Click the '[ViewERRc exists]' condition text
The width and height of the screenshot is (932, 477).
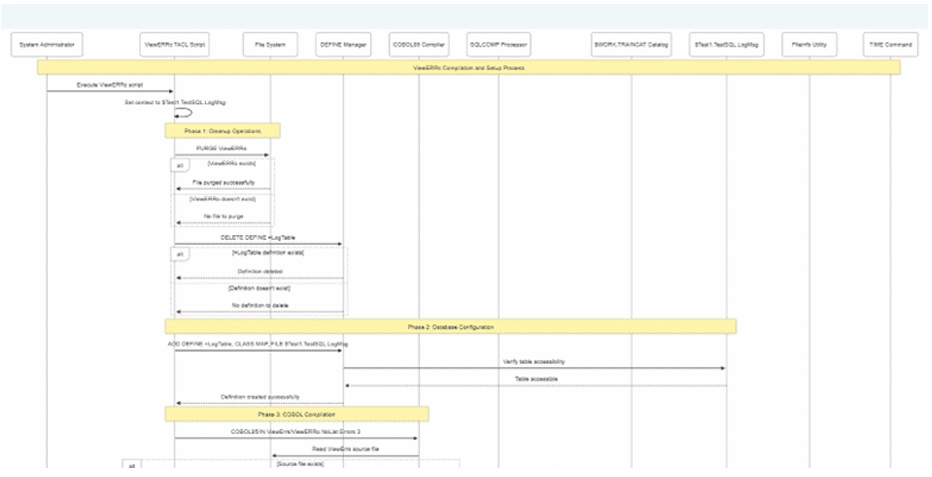coord(232,163)
